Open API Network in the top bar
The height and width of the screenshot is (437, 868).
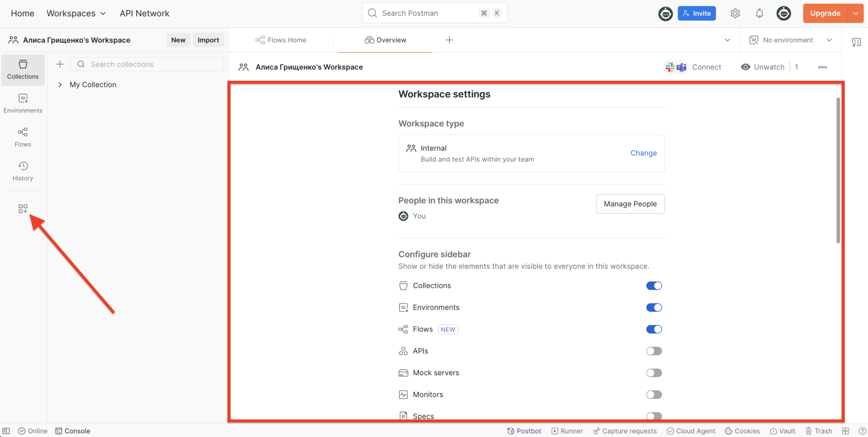pos(144,14)
